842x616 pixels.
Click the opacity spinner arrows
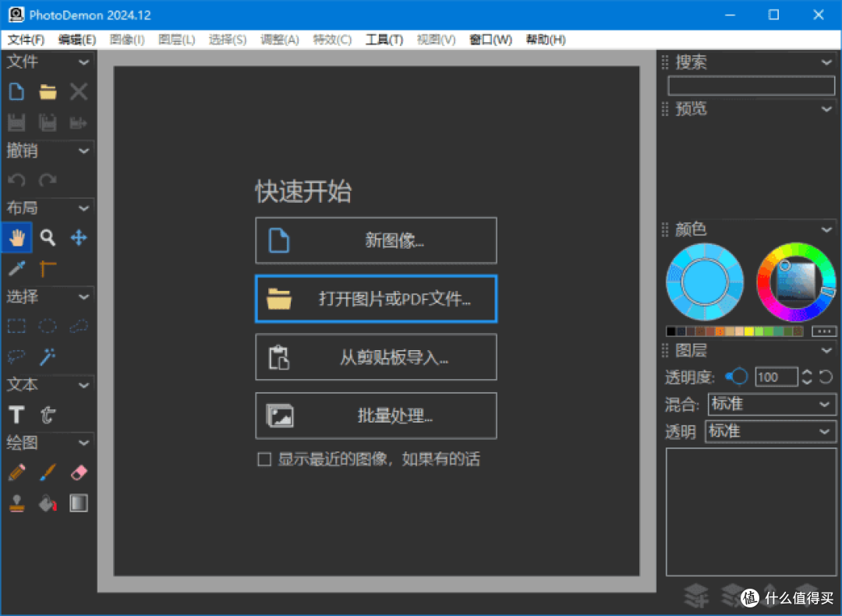807,377
